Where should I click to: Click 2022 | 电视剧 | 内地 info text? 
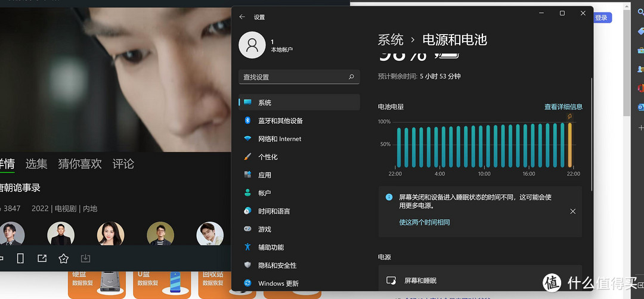64,209
